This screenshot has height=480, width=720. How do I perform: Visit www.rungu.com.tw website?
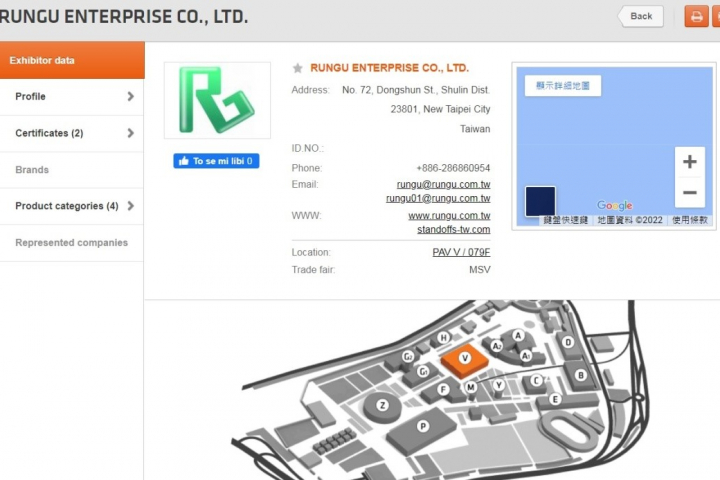tap(449, 215)
